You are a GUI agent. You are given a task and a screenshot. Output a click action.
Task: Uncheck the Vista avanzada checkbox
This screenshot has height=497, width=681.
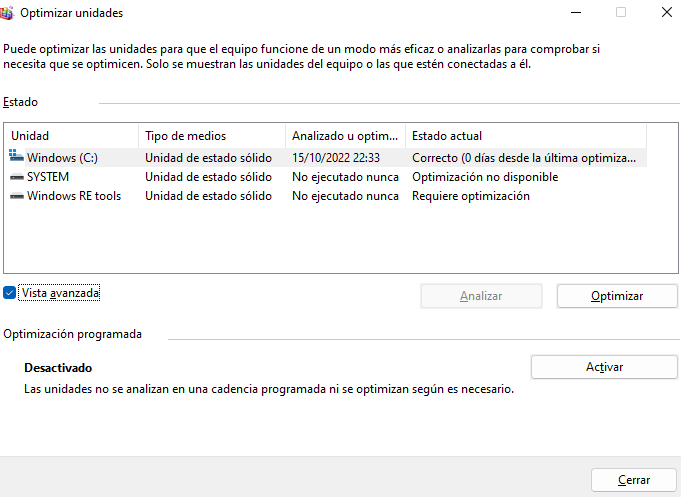tap(10, 293)
